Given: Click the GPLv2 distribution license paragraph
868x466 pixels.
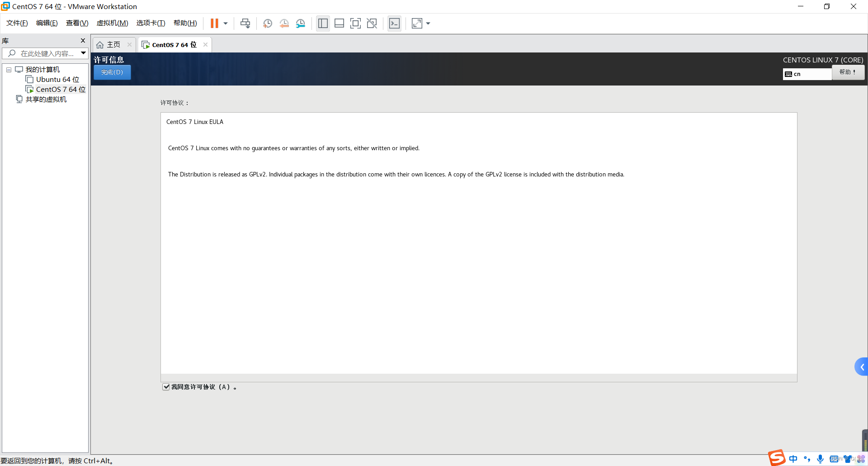Looking at the screenshot, I should (x=396, y=175).
